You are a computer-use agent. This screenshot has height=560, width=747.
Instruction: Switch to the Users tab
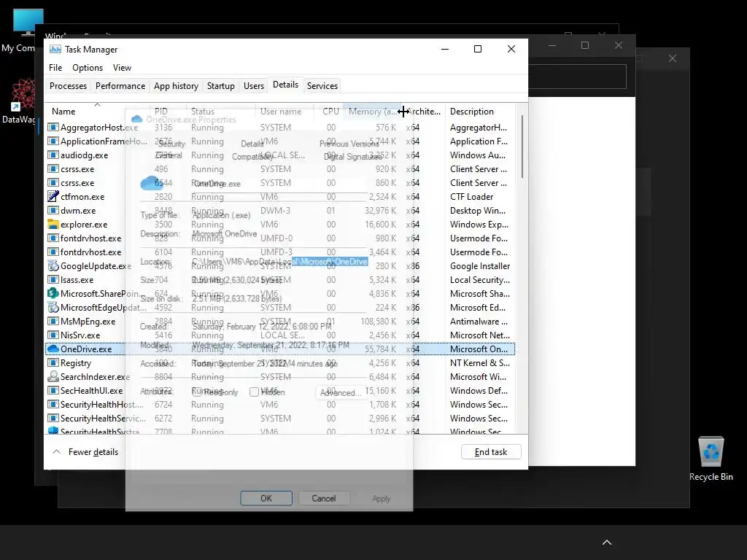tap(253, 86)
